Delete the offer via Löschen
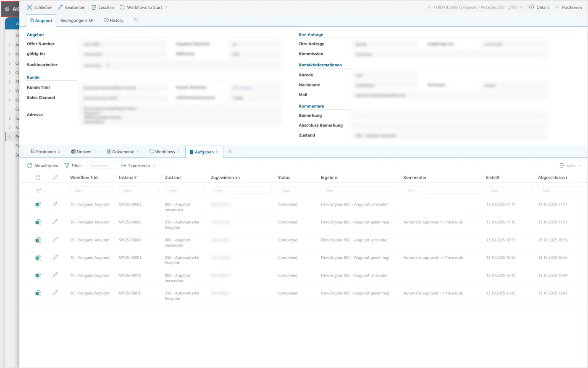Screen dimensions: 588x368 tap(102, 7)
